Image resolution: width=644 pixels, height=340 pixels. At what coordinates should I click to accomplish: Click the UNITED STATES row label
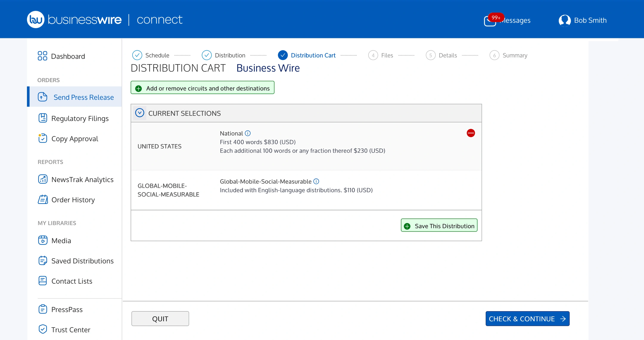pos(160,146)
